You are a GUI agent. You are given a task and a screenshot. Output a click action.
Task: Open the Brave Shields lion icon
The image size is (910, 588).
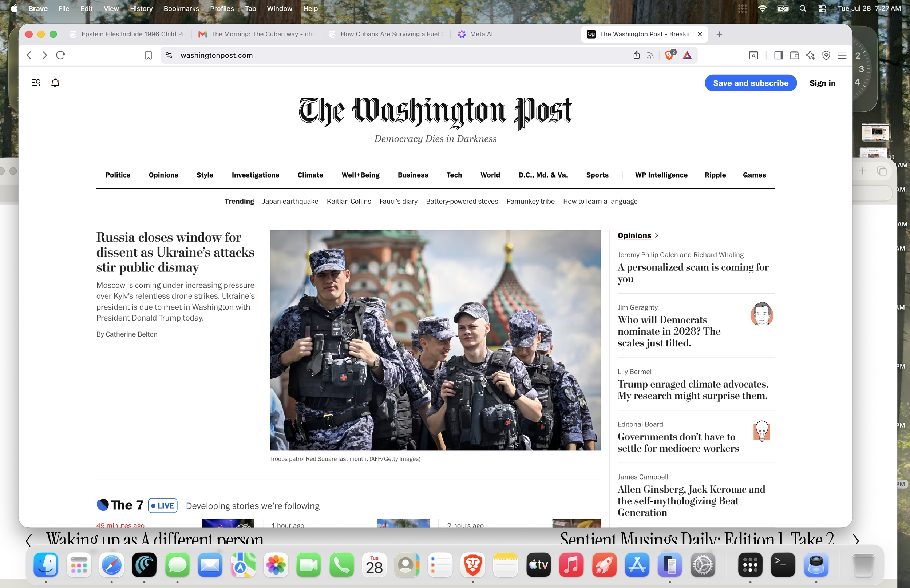pos(669,55)
